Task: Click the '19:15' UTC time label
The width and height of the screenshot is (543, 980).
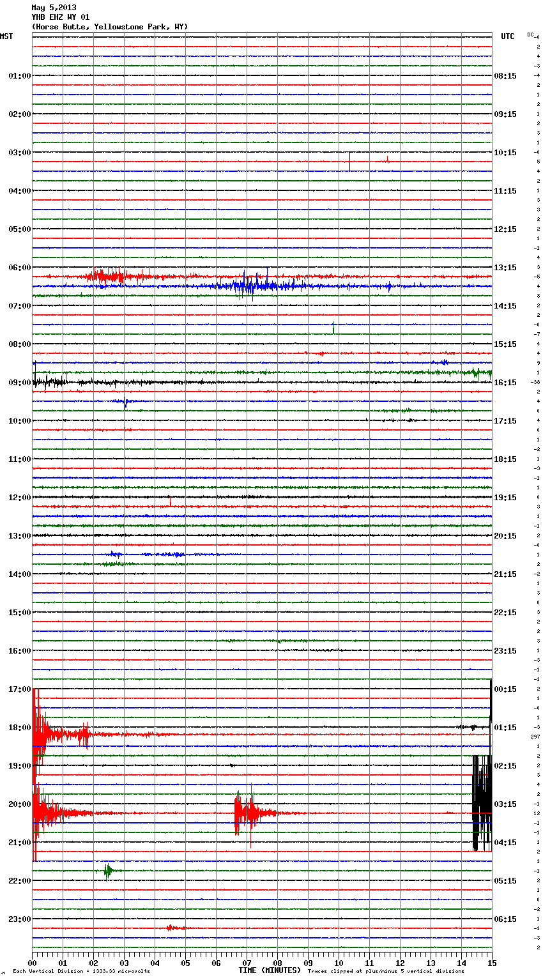Action: [505, 498]
